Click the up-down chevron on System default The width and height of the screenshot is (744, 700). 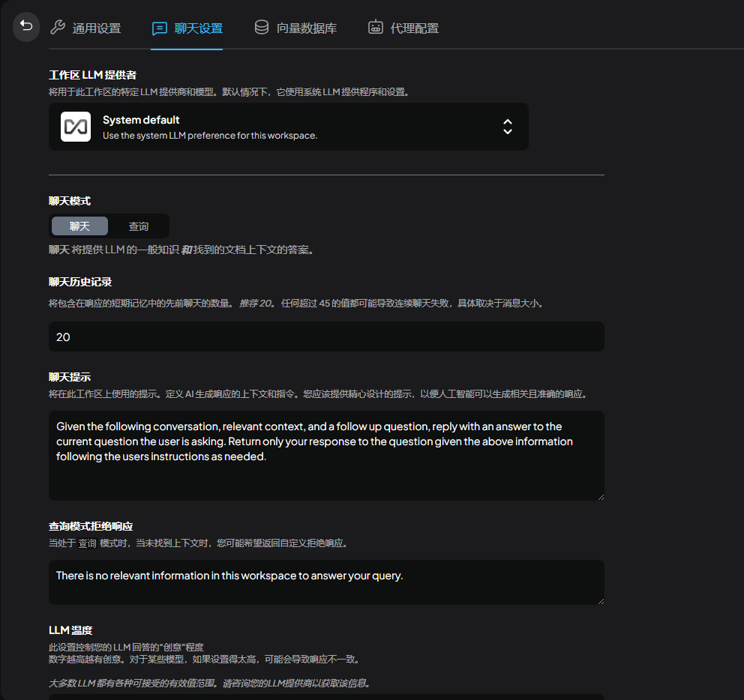tap(508, 127)
